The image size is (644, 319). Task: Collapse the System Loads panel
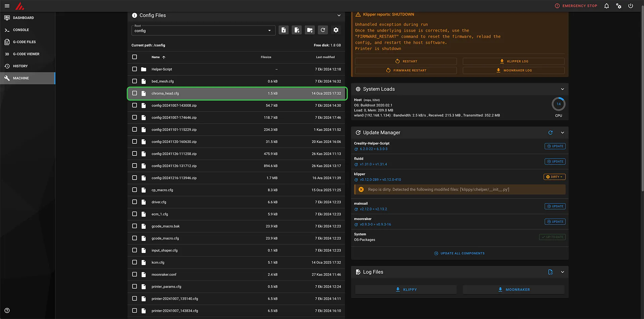[562, 89]
